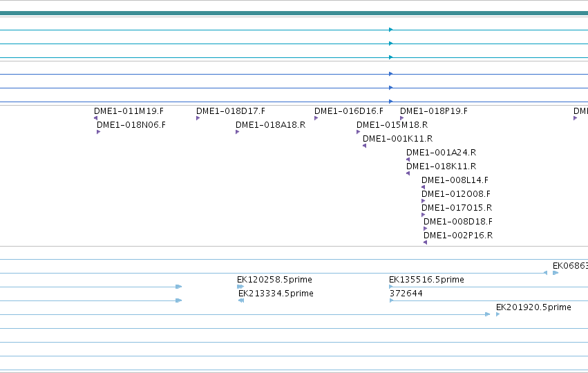Select the DME1-018N06.F feature label
Image resolution: width=588 pixels, height=373 pixels.
click(131, 125)
